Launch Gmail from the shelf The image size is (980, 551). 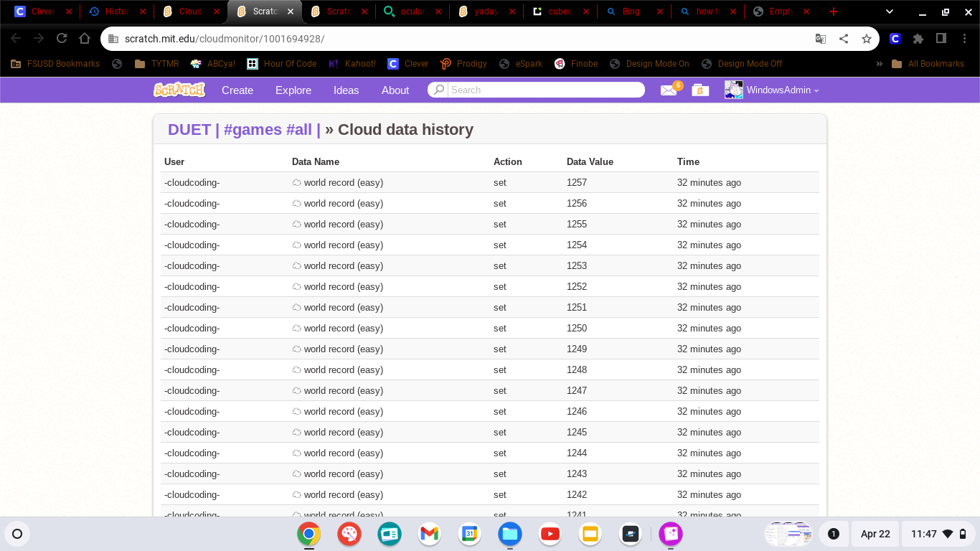[429, 534]
